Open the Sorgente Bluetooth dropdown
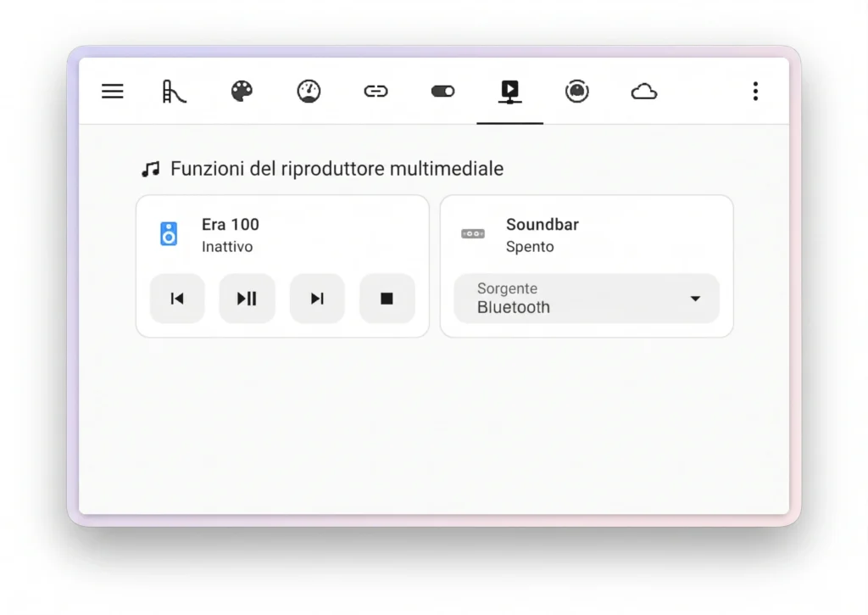868x615 pixels. coord(587,298)
